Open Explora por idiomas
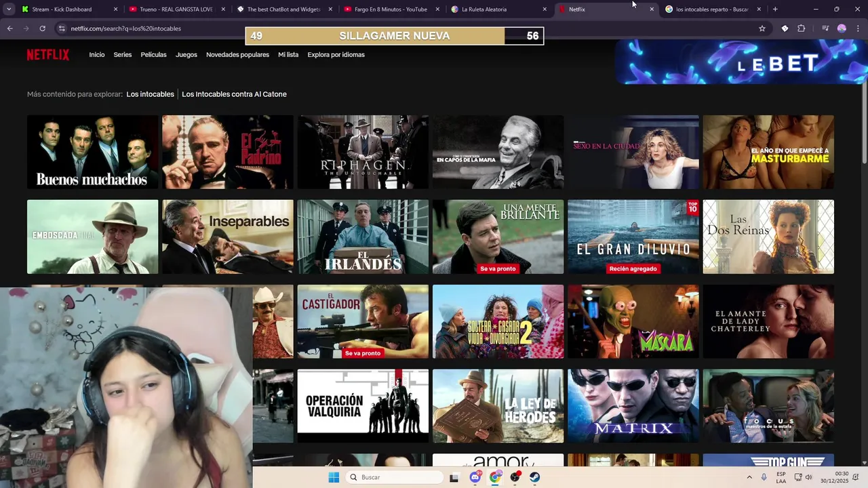 coord(336,55)
